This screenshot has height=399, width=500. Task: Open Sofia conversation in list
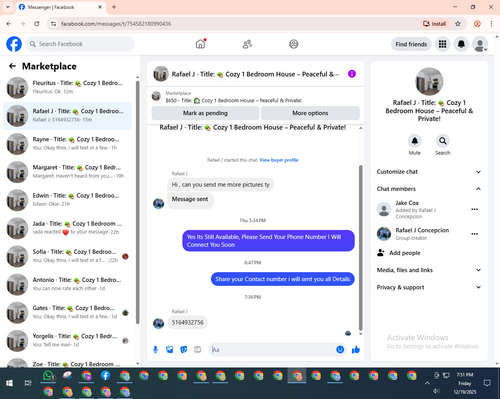coord(68,256)
